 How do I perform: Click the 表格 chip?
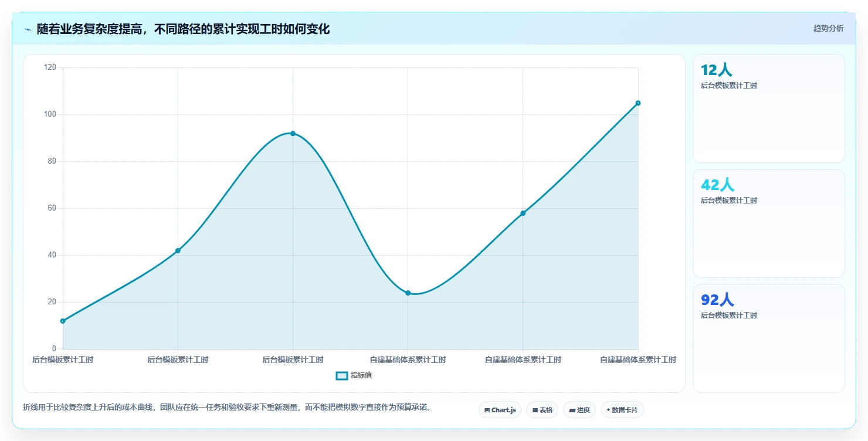542,410
